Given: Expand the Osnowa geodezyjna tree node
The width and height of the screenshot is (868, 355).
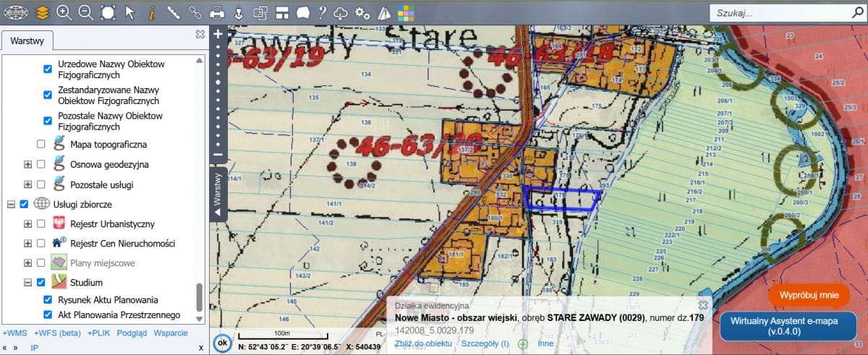Looking at the screenshot, I should coord(28,164).
